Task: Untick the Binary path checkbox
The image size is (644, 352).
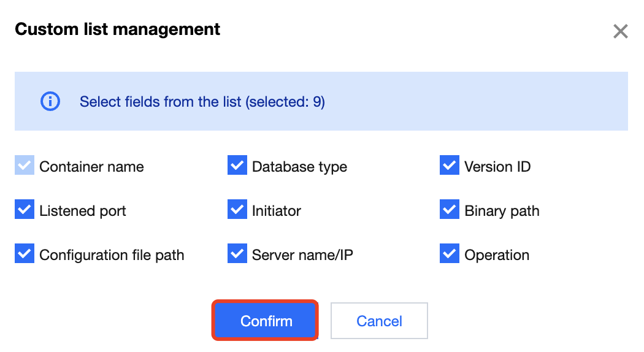Action: coord(450,210)
